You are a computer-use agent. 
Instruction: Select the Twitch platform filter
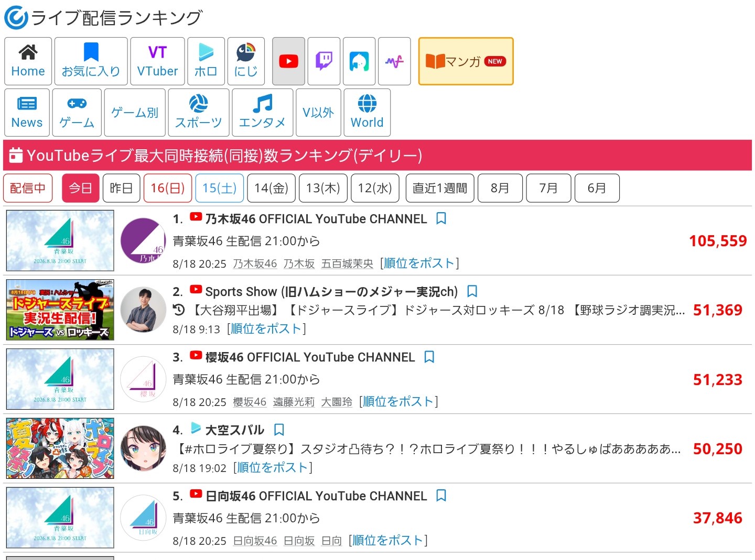coord(324,61)
